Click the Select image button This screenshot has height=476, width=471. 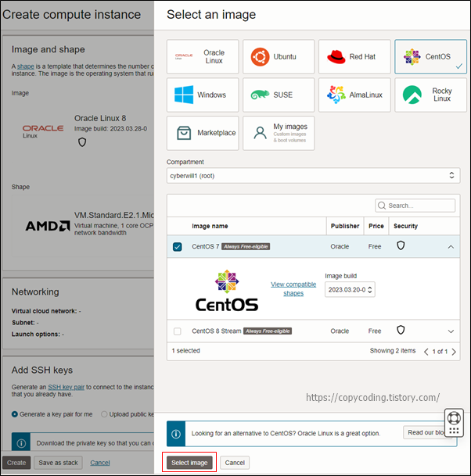pyautogui.click(x=189, y=463)
